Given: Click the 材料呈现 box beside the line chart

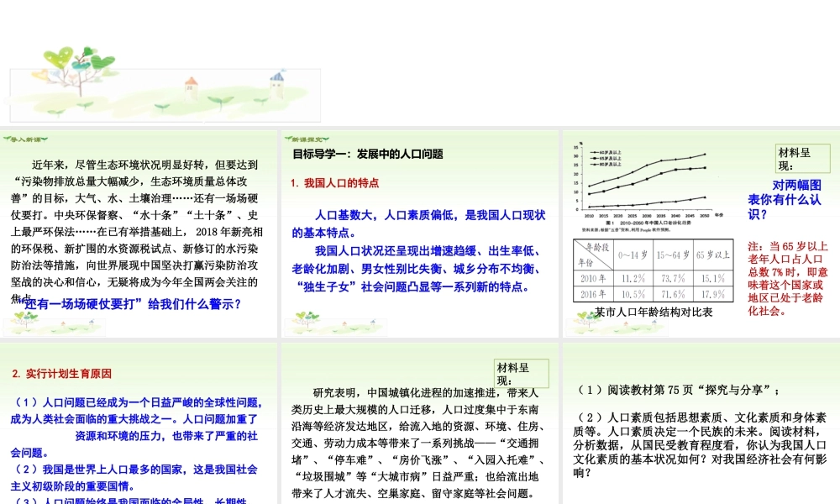Looking at the screenshot, I should tap(802, 158).
